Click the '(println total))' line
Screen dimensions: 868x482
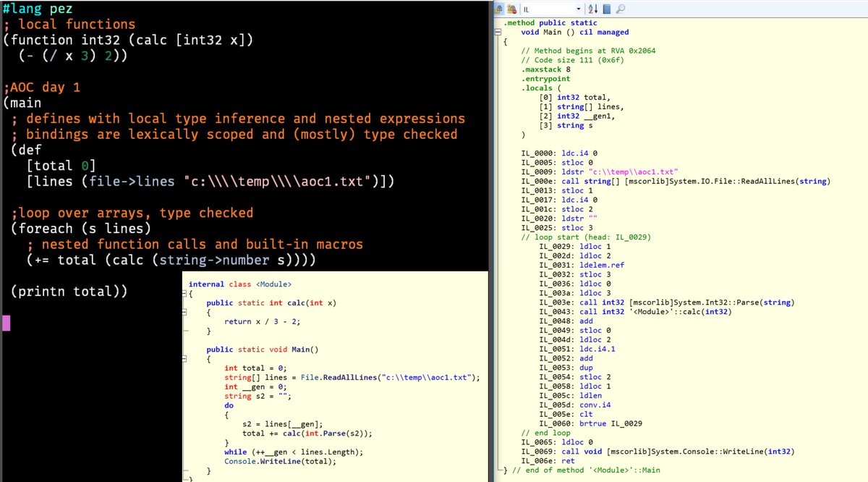(69, 292)
